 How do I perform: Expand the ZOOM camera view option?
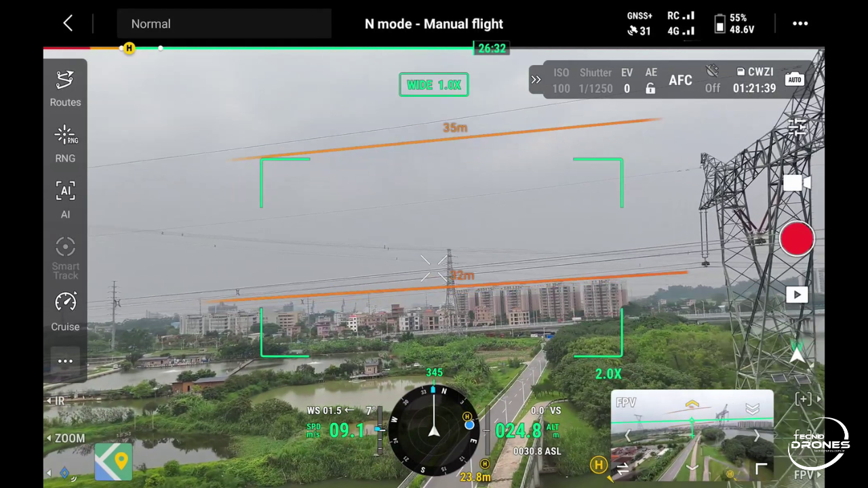pos(65,439)
